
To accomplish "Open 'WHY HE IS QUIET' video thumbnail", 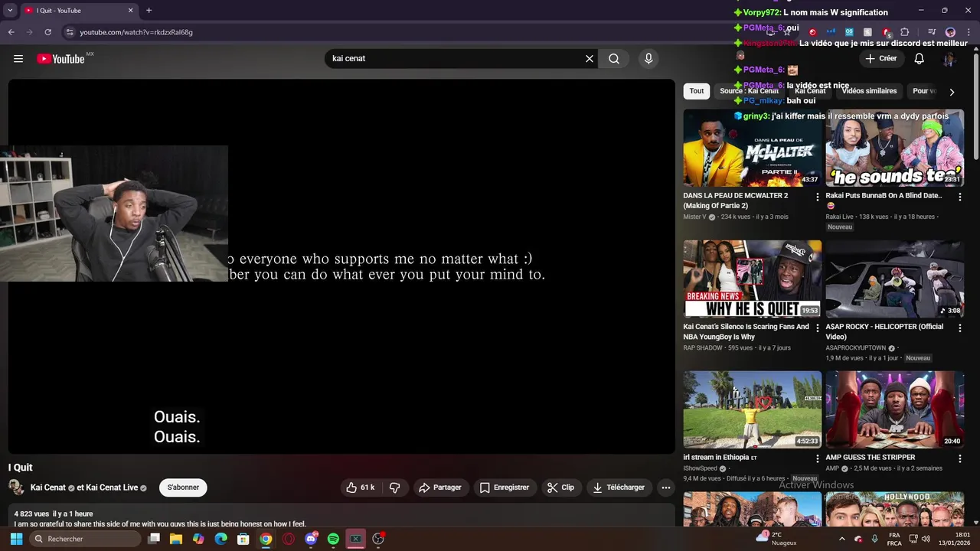I will point(753,279).
